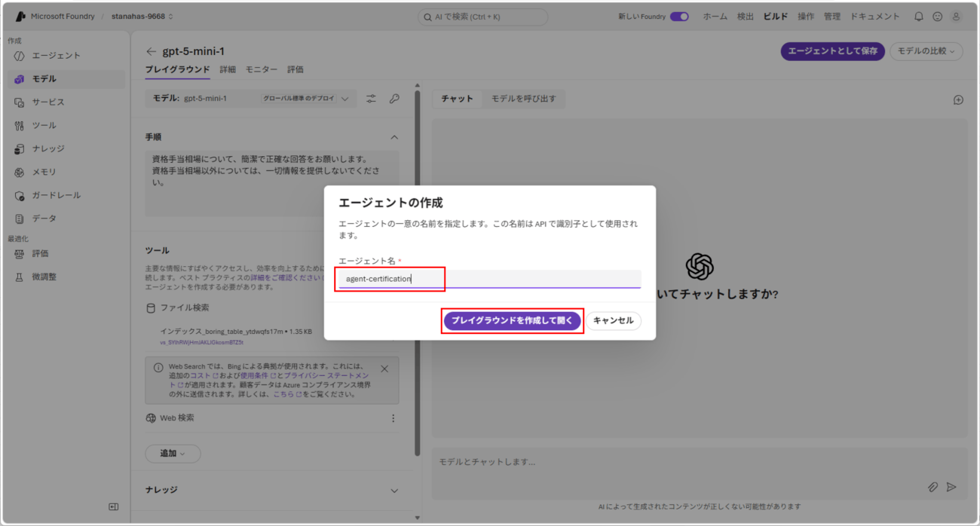Open the ナレッジ sidebar icon
This screenshot has height=526, width=980.
click(20, 149)
